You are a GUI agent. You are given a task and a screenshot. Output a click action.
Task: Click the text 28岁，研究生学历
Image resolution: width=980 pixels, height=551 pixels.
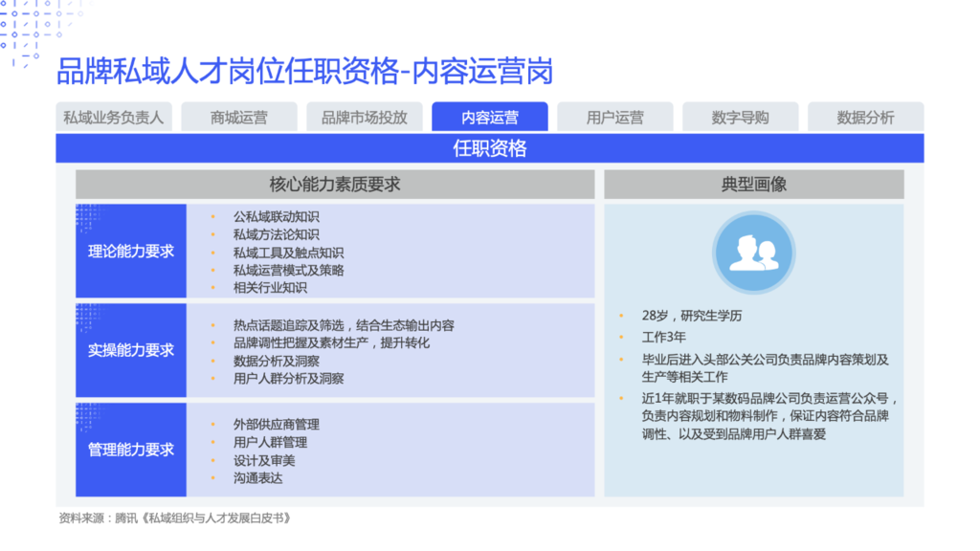[x=692, y=316]
